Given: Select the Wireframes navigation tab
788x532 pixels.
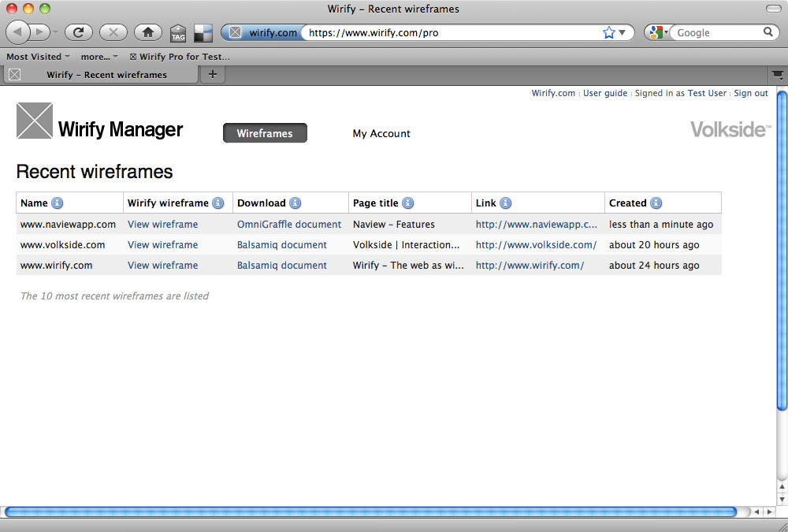Looking at the screenshot, I should pos(265,133).
